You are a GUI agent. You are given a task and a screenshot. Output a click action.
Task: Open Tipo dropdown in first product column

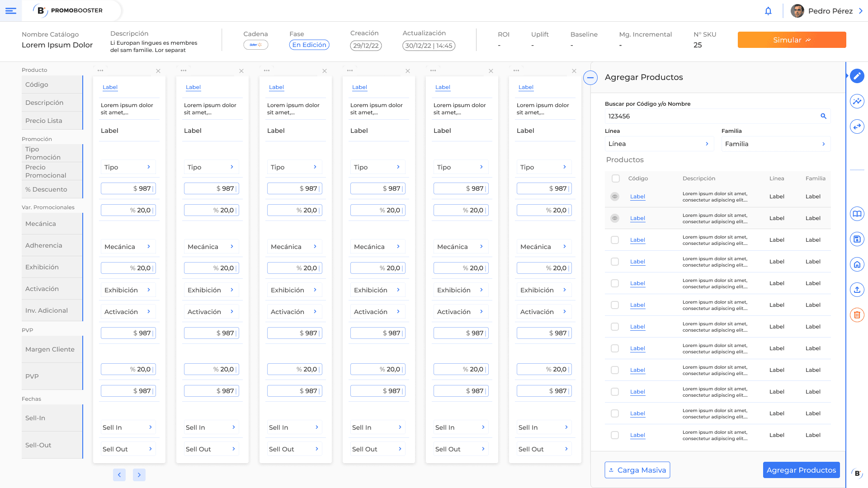(x=128, y=167)
